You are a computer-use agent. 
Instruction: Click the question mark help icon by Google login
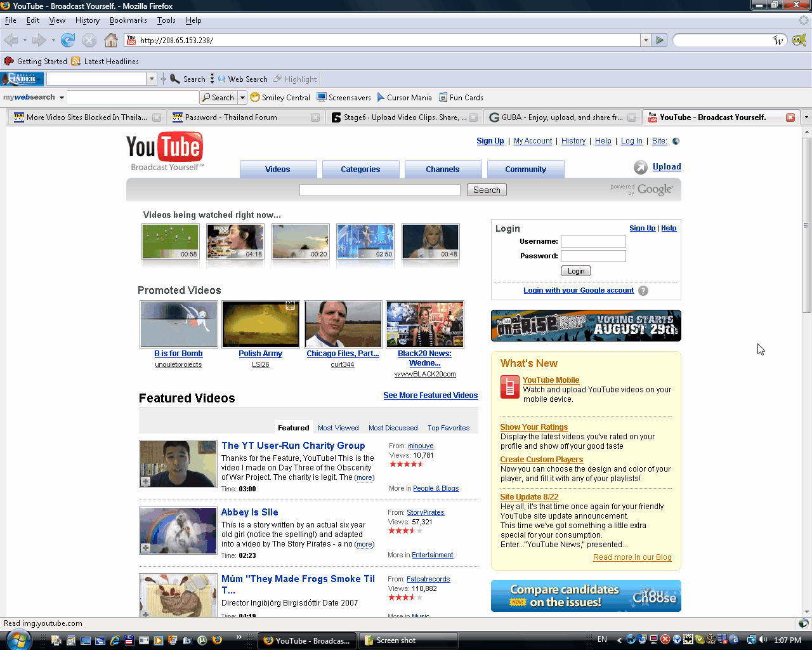click(643, 291)
